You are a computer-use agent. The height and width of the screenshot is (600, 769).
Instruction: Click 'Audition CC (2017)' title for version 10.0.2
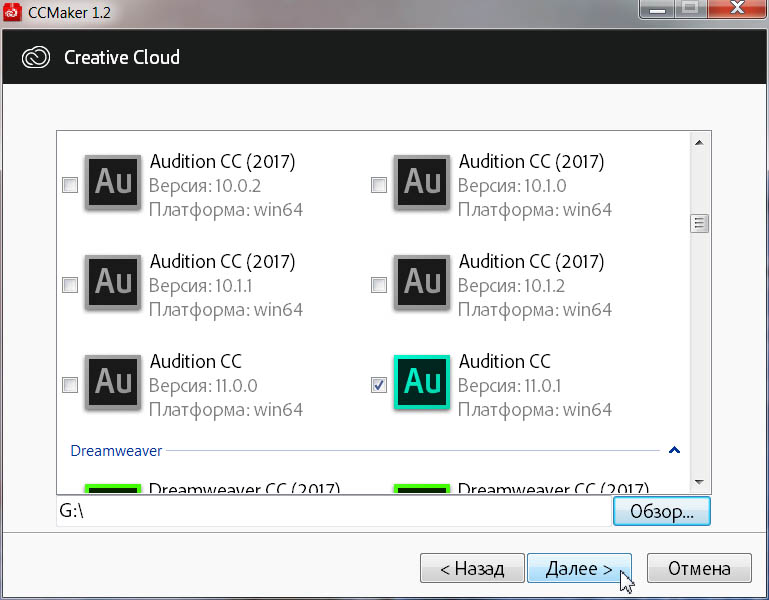223,161
